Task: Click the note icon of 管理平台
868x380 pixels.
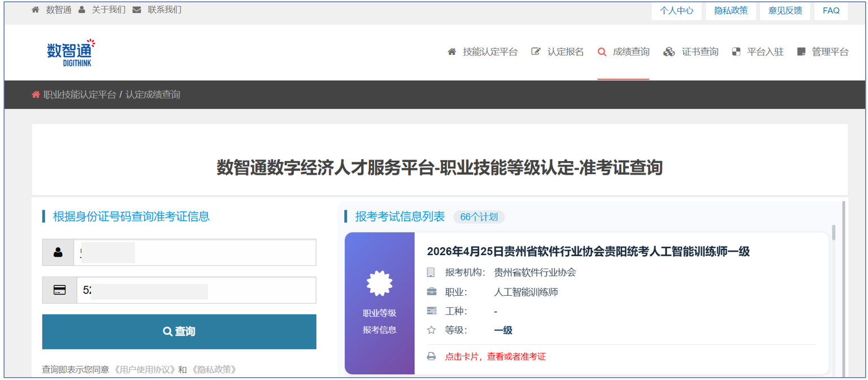Action: pos(801,52)
